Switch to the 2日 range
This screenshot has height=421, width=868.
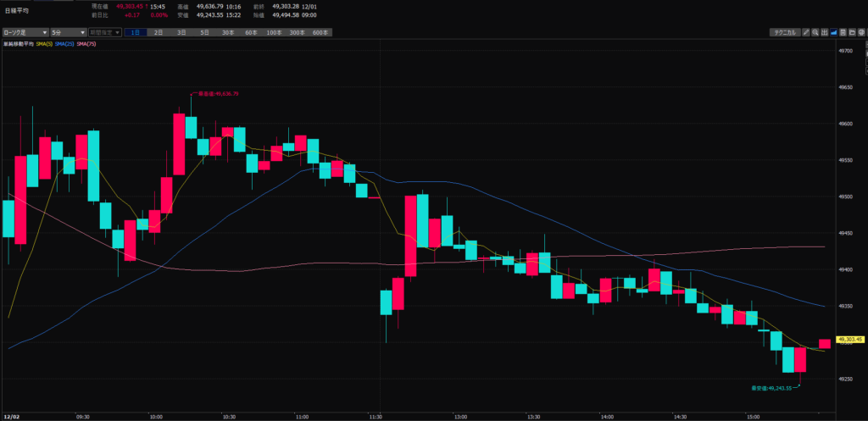point(159,32)
